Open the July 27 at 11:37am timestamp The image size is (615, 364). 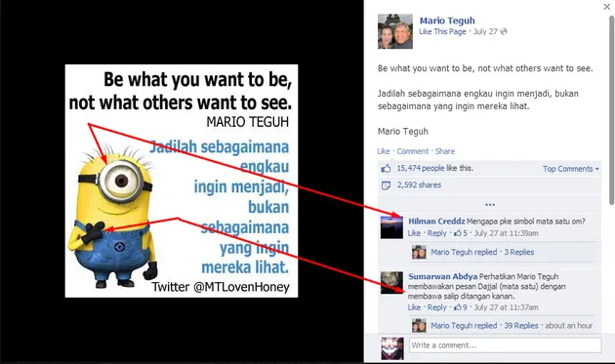pos(506,307)
